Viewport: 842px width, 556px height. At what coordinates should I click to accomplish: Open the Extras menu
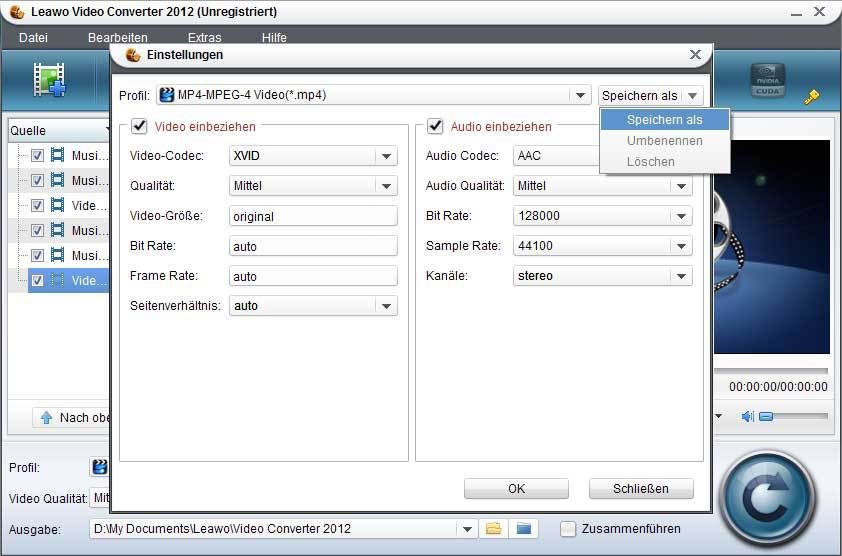pos(204,38)
